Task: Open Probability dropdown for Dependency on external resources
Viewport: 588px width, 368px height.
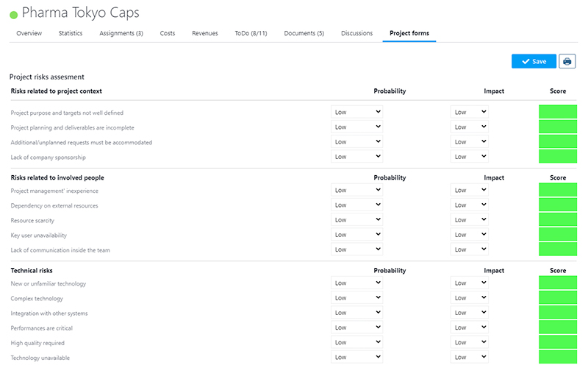Action: click(357, 205)
